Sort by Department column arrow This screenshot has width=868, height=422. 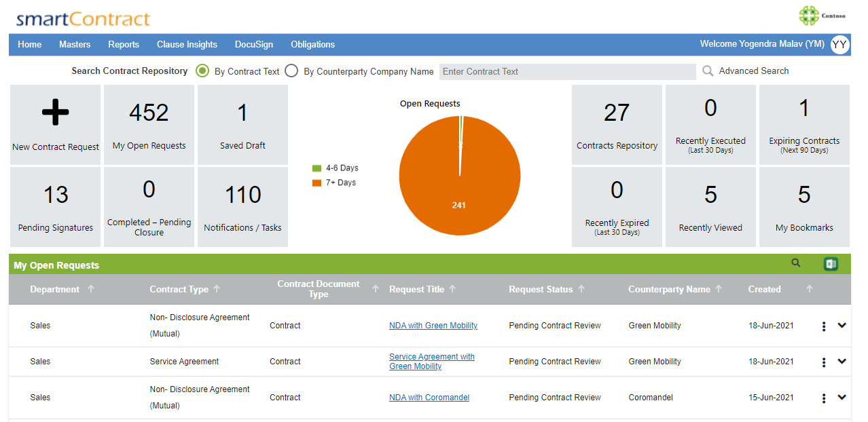tap(91, 289)
